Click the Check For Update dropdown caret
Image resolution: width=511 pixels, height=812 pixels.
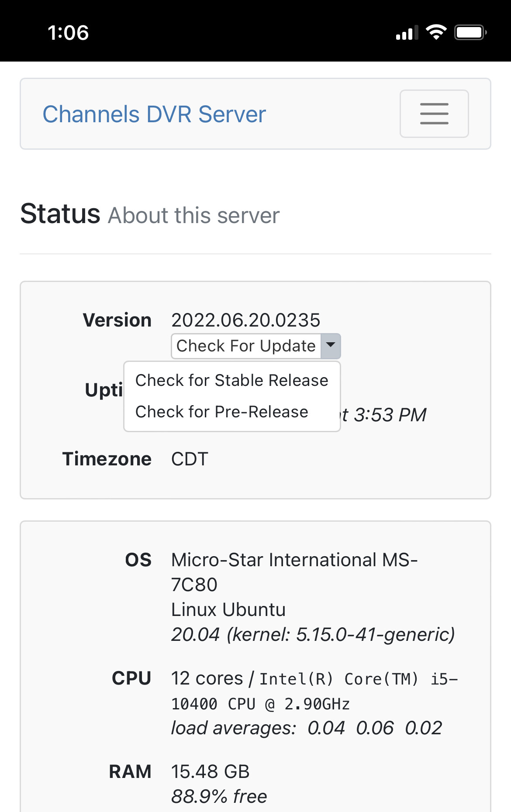click(331, 346)
